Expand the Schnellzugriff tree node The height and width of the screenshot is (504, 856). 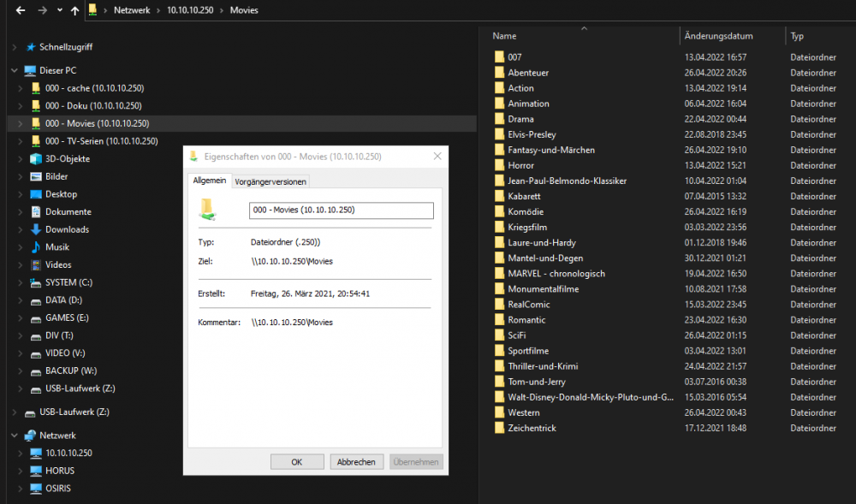click(x=15, y=47)
